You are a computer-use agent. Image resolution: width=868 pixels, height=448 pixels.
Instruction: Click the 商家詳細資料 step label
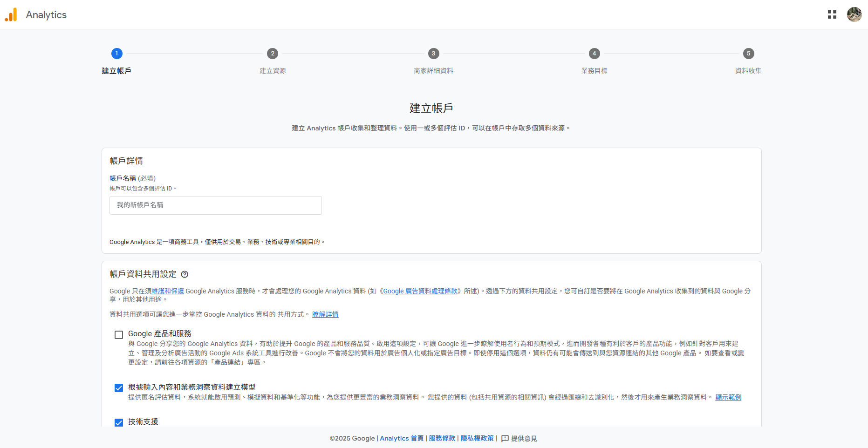[433, 71]
